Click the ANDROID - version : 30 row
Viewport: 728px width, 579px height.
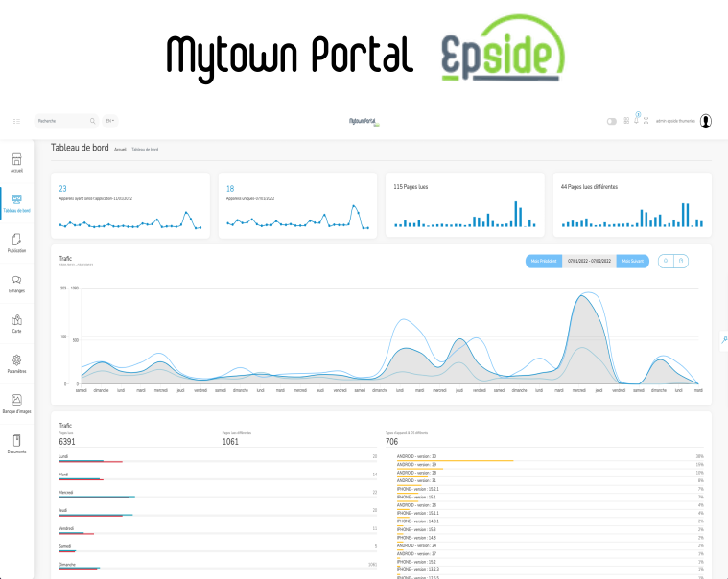[551, 457]
